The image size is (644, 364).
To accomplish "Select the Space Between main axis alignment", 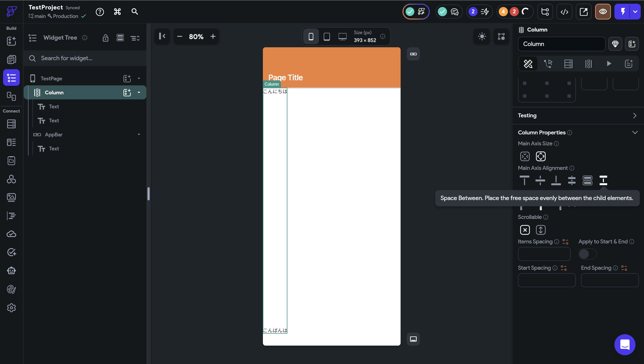I will tap(603, 180).
